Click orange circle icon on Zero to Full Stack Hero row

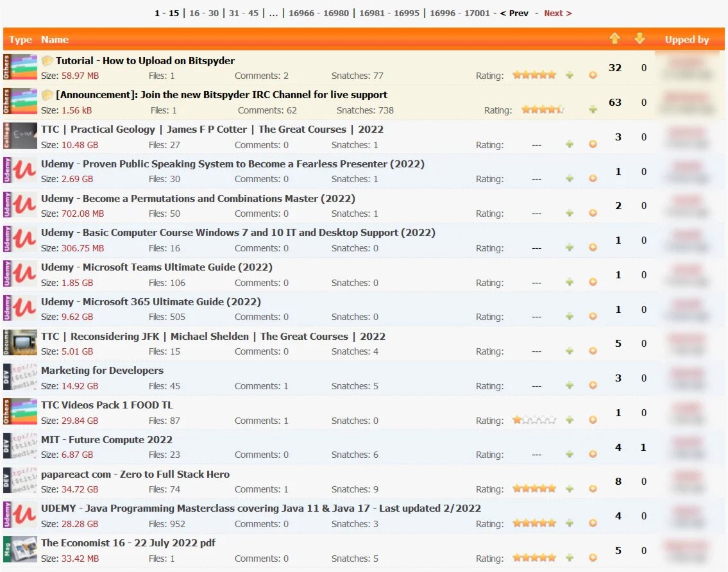coord(593,489)
